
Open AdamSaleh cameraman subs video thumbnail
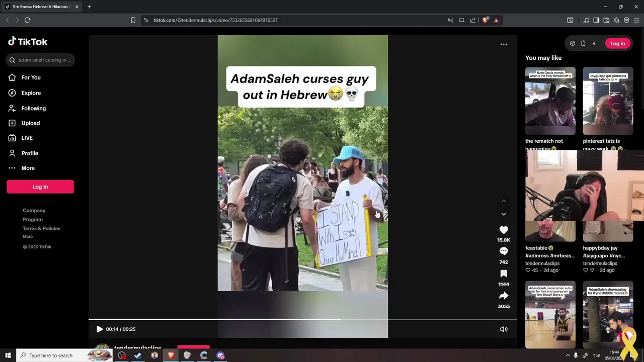(x=550, y=315)
